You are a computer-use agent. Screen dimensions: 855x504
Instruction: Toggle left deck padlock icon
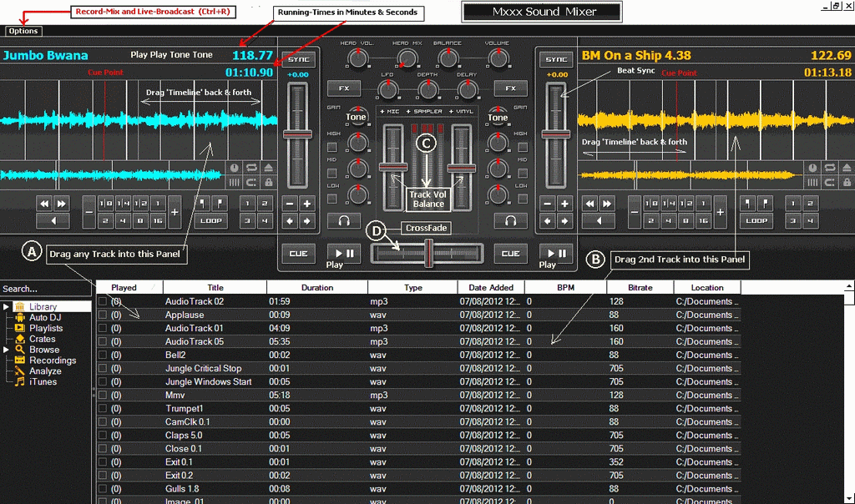point(268,183)
